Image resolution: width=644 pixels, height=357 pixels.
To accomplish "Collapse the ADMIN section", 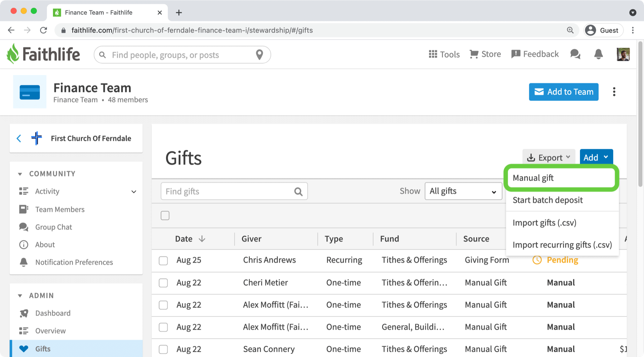I will point(20,296).
